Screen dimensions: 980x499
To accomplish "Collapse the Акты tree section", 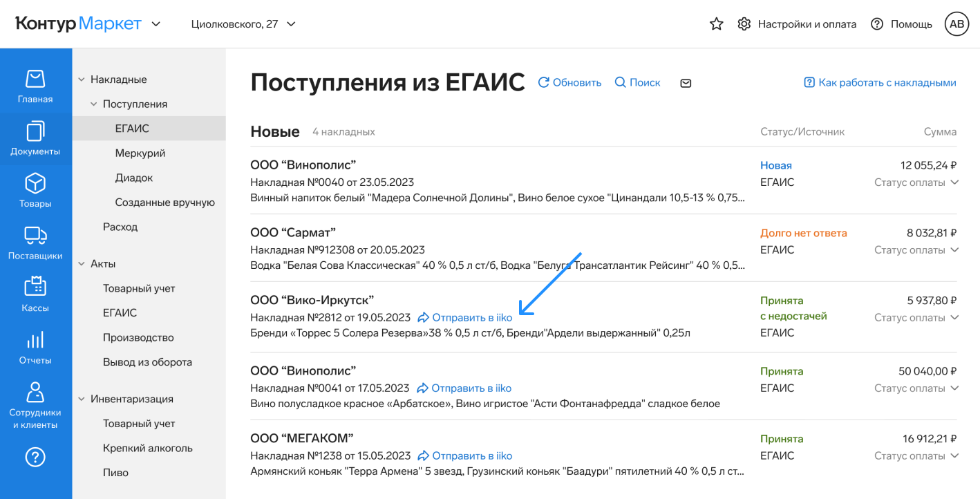I will (x=82, y=264).
